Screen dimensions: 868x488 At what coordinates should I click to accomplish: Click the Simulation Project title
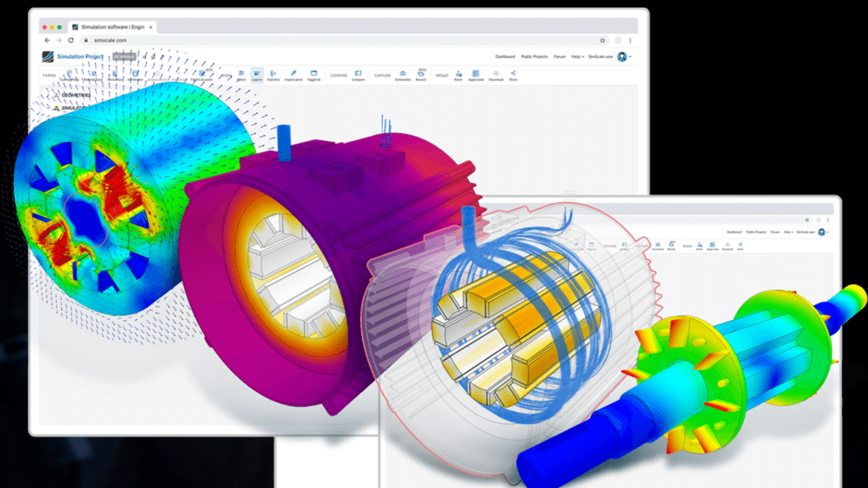pos(80,56)
